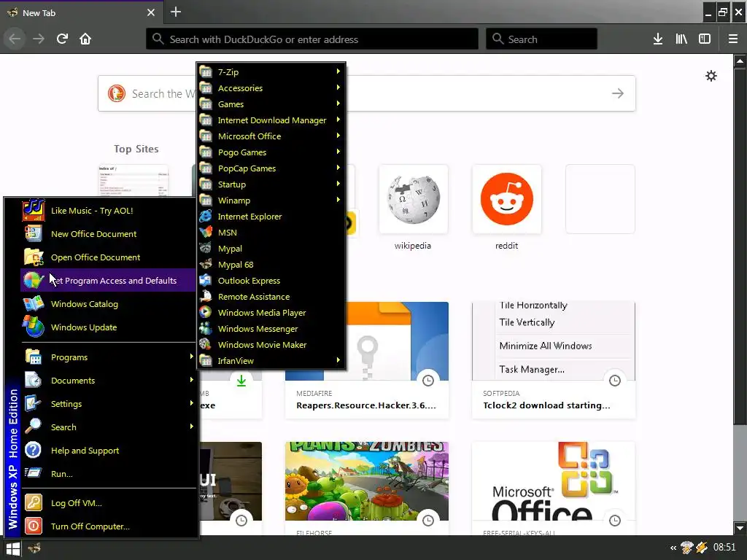Screen dimensions: 747x560
Task: Open Settings in Start menu
Action: coord(109,404)
